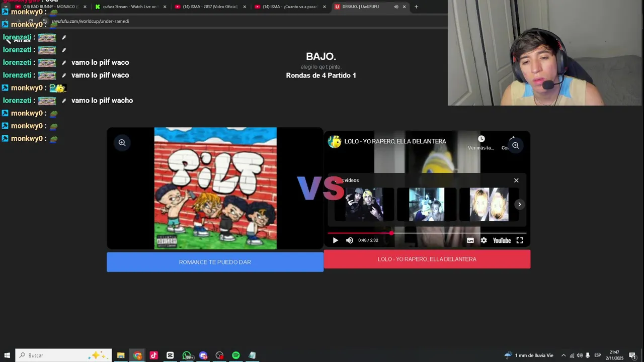The width and height of the screenshot is (644, 362).
Task: Open the weather widget 1 mm de lluvia
Action: [x=529, y=355]
